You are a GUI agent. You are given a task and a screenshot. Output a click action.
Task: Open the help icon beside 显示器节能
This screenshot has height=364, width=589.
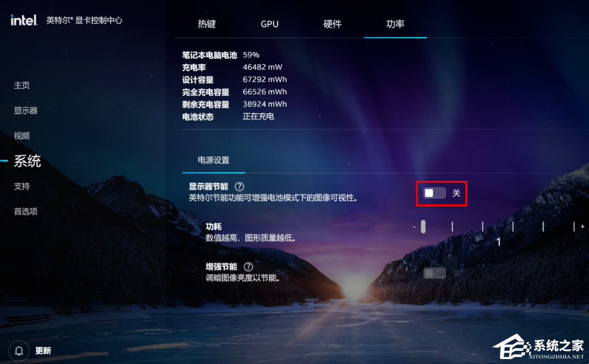239,186
